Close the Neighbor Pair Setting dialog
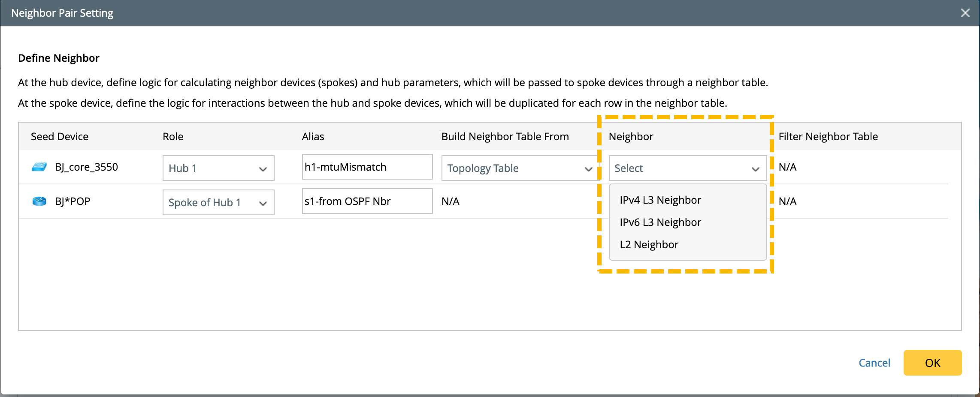Screen dimensions: 980x397 pyautogui.click(x=965, y=13)
